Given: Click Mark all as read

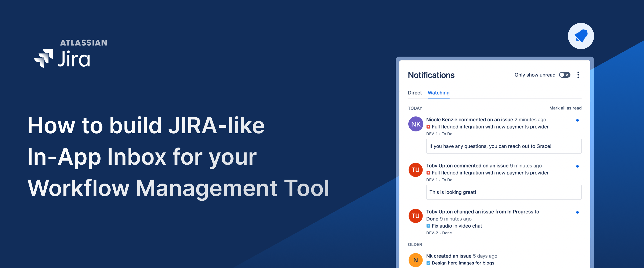Looking at the screenshot, I should 565,108.
